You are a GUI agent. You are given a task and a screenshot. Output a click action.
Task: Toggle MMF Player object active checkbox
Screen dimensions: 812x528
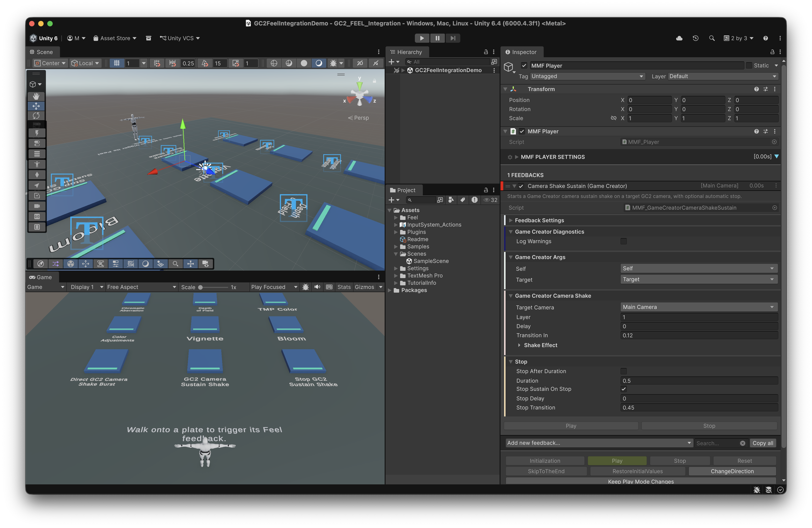tap(524, 65)
